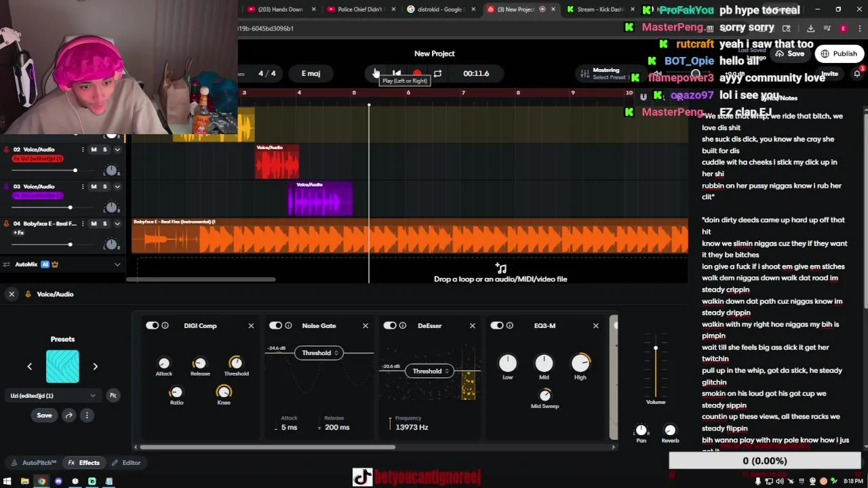868x488 pixels.
Task: Select the orange Babyfxce E instrumental clip
Action: coord(410,235)
